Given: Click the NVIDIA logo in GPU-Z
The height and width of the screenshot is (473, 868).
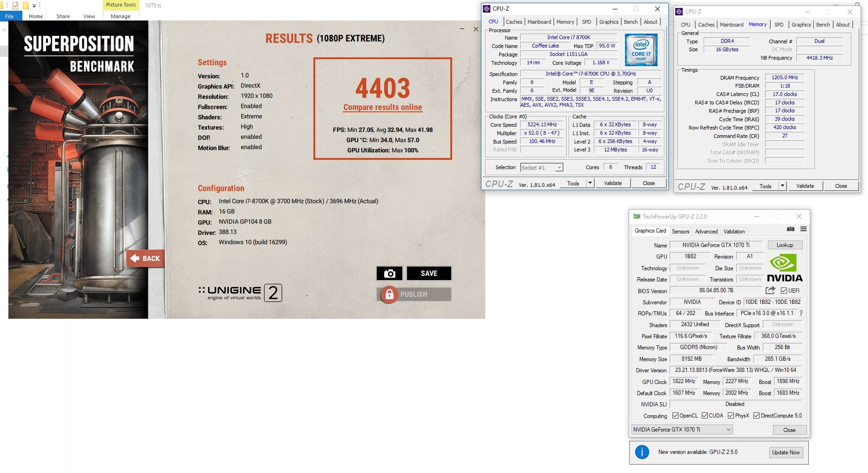Looking at the screenshot, I should point(785,268).
